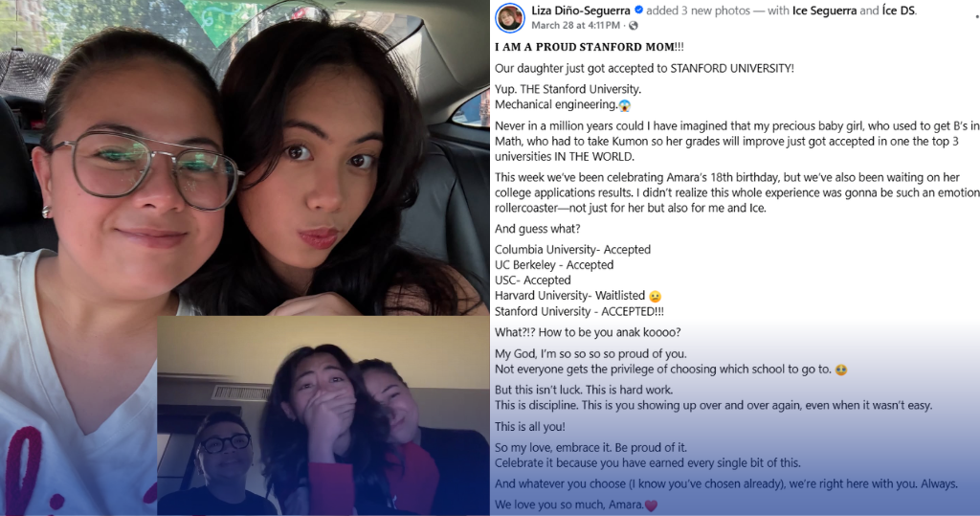Click the 'UC Berkeley - Accepted' line
This screenshot has width=980, height=516.
pyautogui.click(x=554, y=265)
